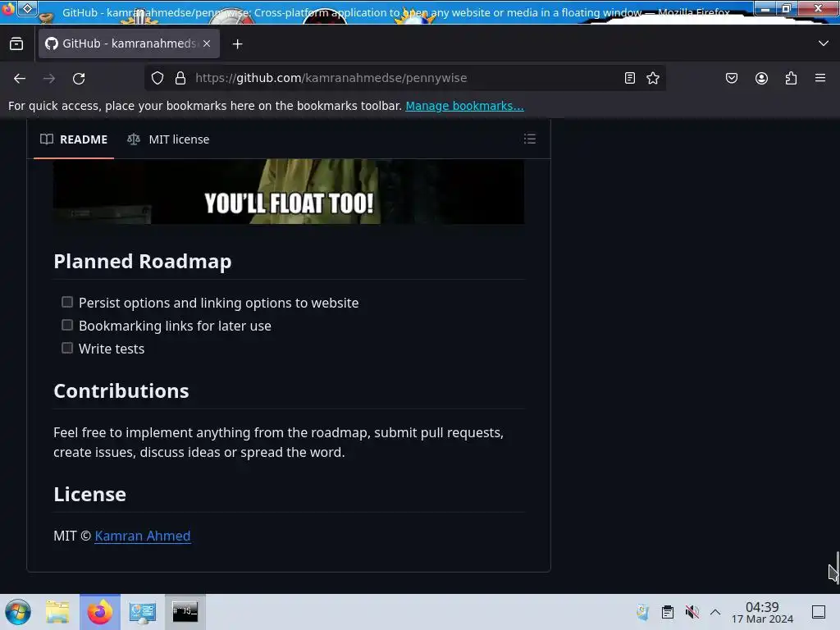
Task: Expand hidden system tray icons arrow
Action: pos(715,612)
